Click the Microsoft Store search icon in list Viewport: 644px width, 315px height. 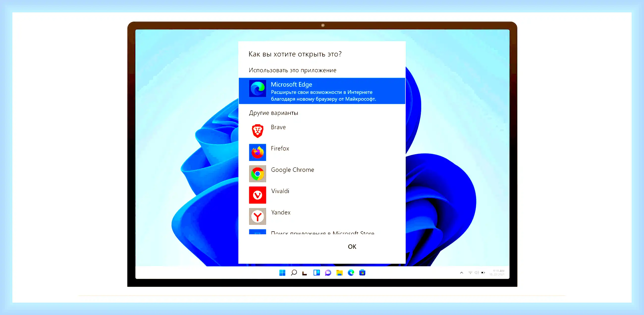tap(258, 232)
